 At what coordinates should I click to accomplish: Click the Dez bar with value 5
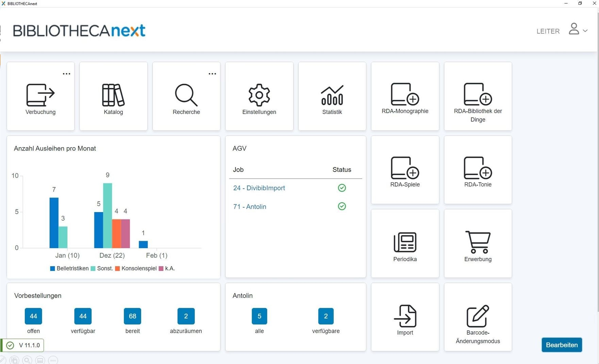click(99, 230)
